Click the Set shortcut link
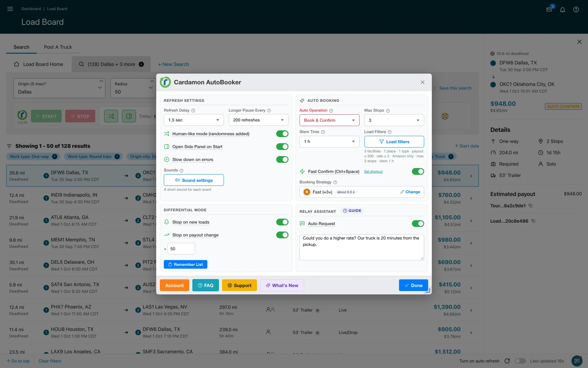Image resolution: width=588 pixels, height=368 pixels. tap(373, 171)
